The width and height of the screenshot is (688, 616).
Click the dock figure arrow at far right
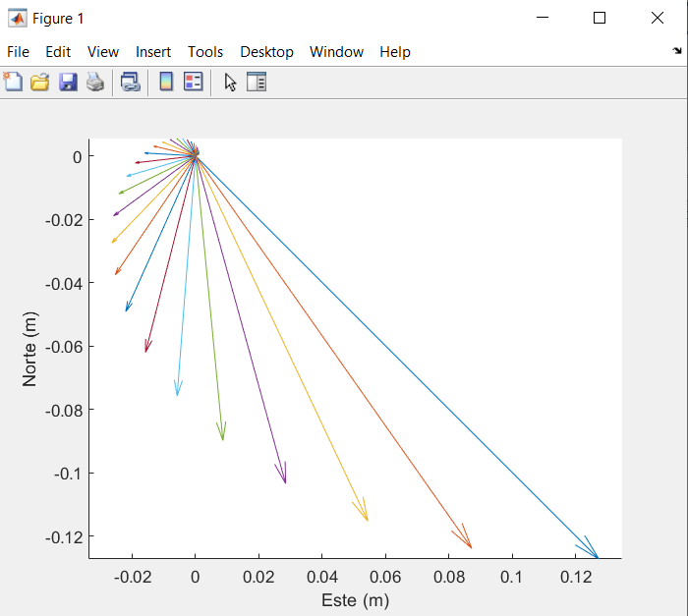tap(676, 50)
